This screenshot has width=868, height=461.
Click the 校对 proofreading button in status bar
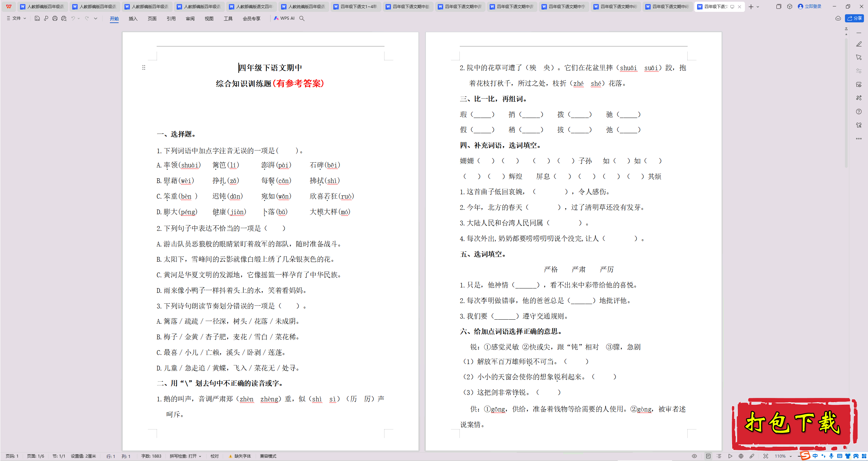pyautogui.click(x=214, y=456)
